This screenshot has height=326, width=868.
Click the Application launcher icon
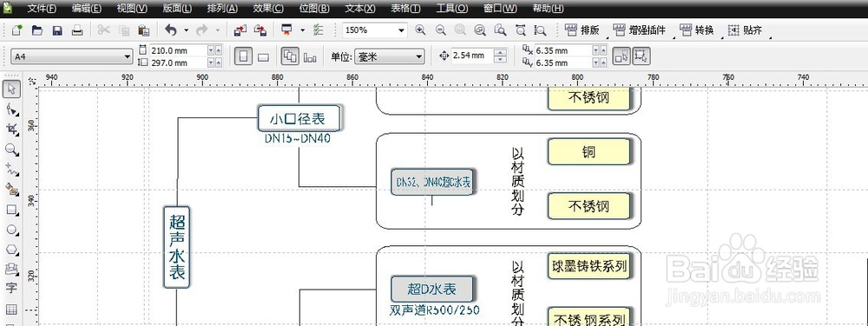[x=286, y=30]
